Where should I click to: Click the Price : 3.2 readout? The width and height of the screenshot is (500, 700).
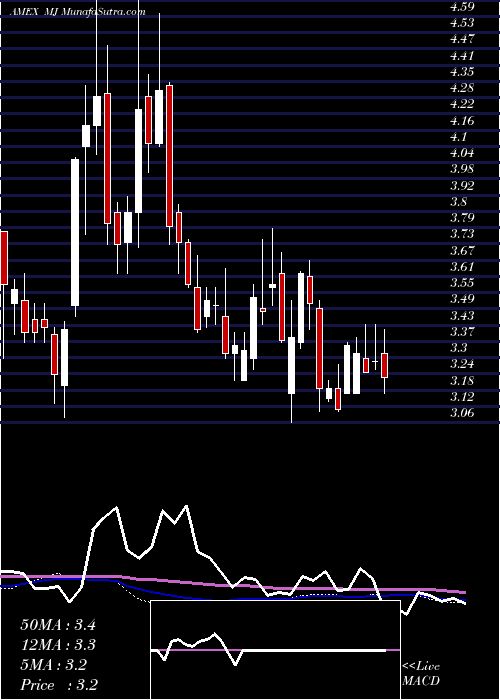point(59,684)
